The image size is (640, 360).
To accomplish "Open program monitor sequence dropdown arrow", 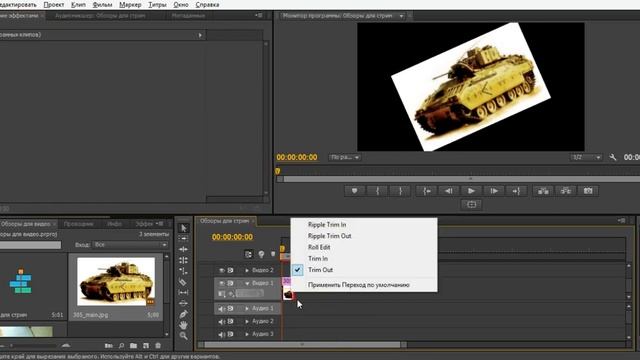I will coord(401,16).
